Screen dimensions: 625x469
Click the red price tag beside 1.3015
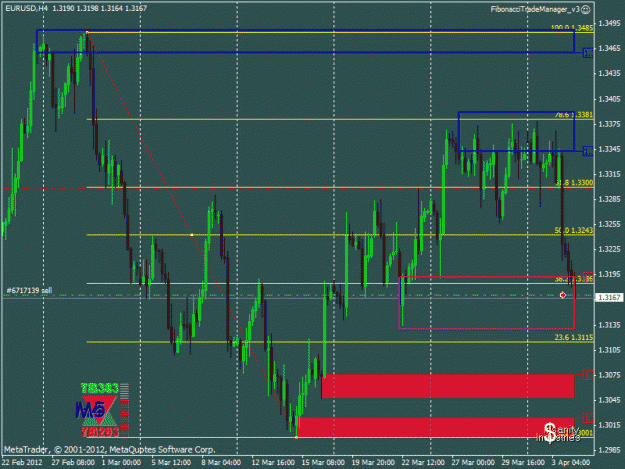point(588,418)
